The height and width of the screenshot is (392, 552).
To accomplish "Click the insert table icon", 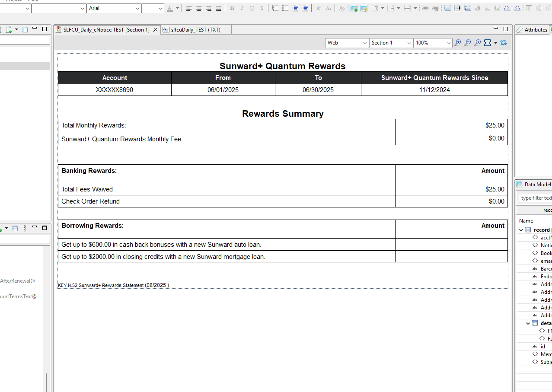I will [x=354, y=8].
